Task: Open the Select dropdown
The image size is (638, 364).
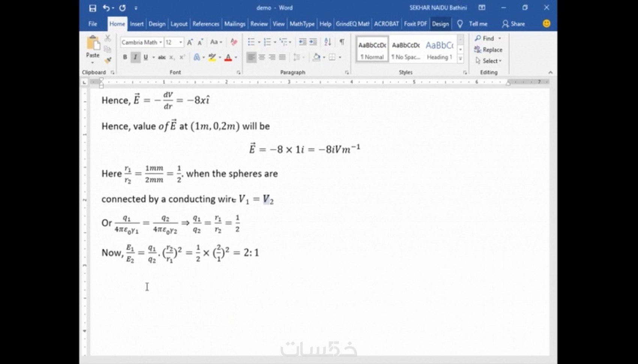Action: (x=488, y=61)
